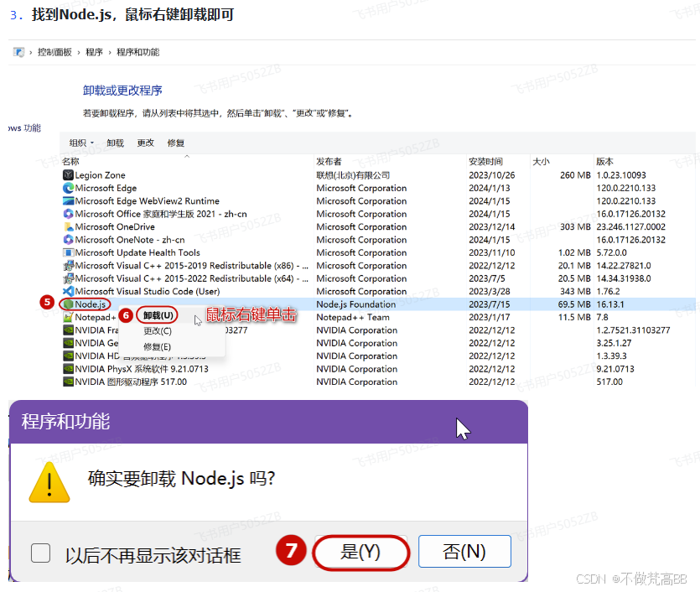700x592 pixels.
Task: Click the 517.00 version cell
Action: tap(609, 382)
